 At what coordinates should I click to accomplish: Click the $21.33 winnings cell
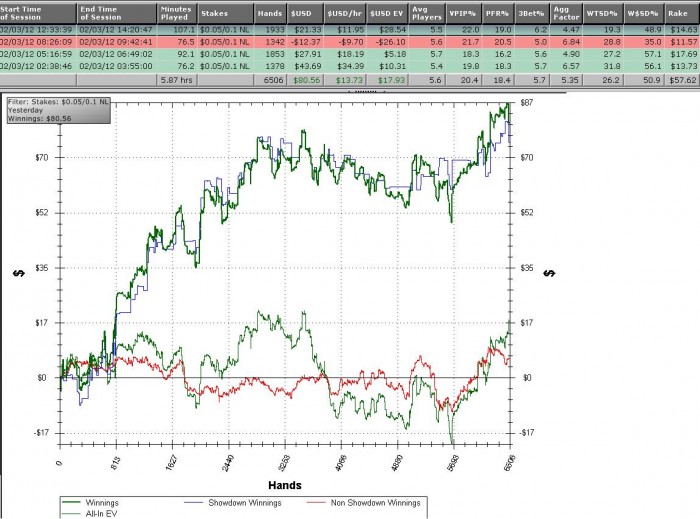(x=305, y=29)
